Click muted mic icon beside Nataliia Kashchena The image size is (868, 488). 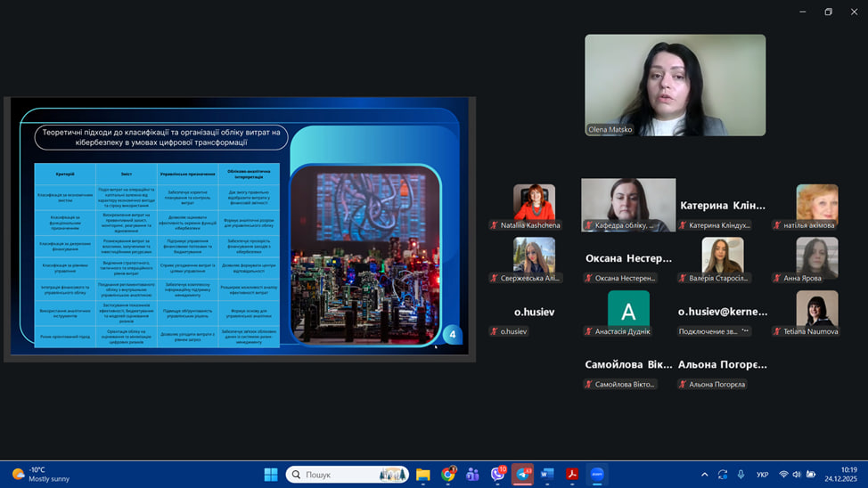point(494,225)
